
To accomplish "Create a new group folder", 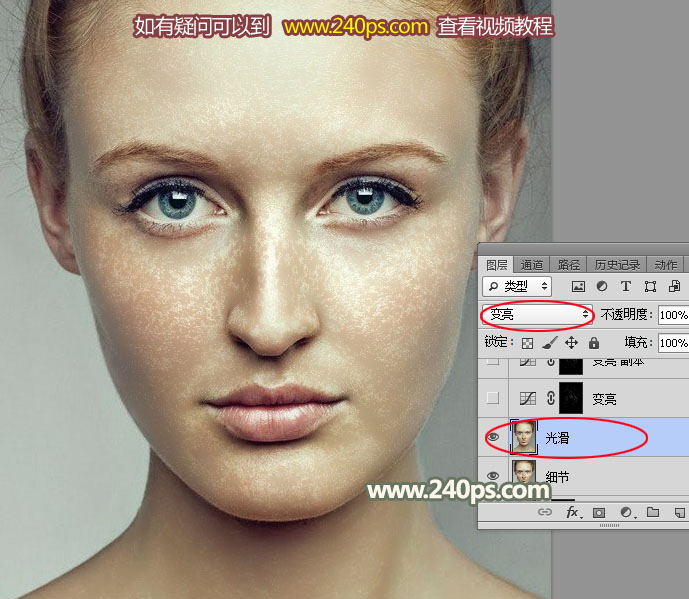I will click(653, 512).
